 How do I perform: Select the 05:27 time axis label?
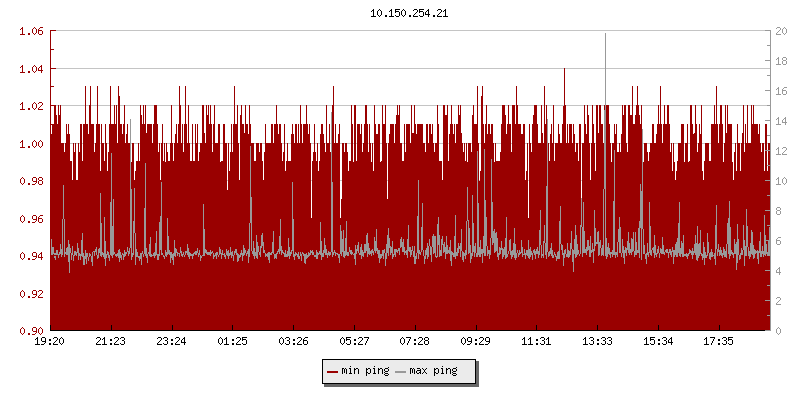[354, 342]
